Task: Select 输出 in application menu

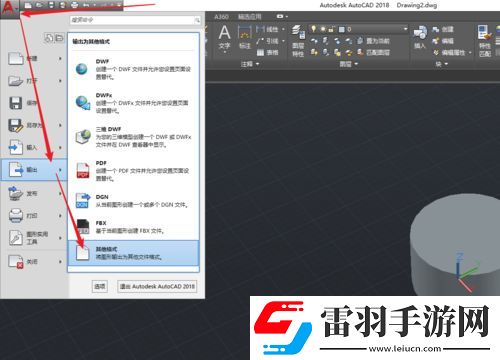Action: tap(34, 170)
